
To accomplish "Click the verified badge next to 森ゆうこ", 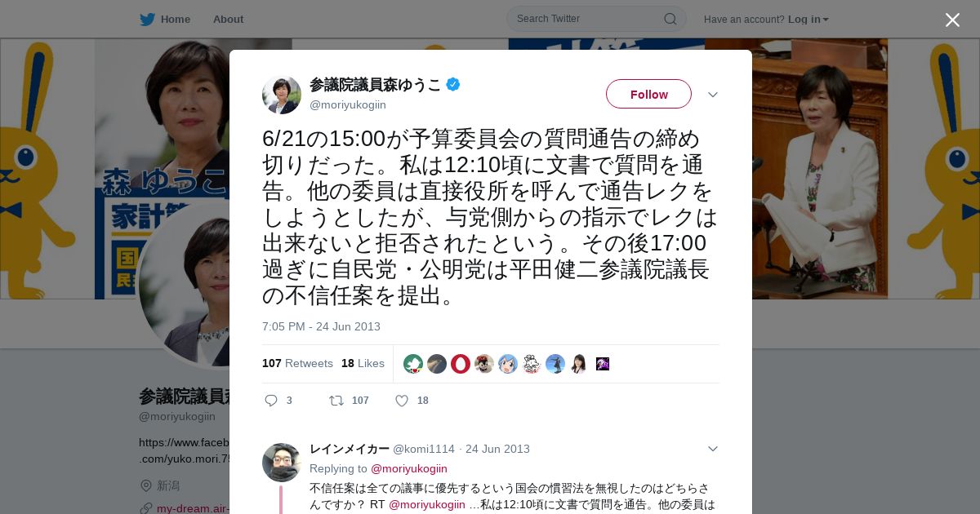I will coord(453,84).
